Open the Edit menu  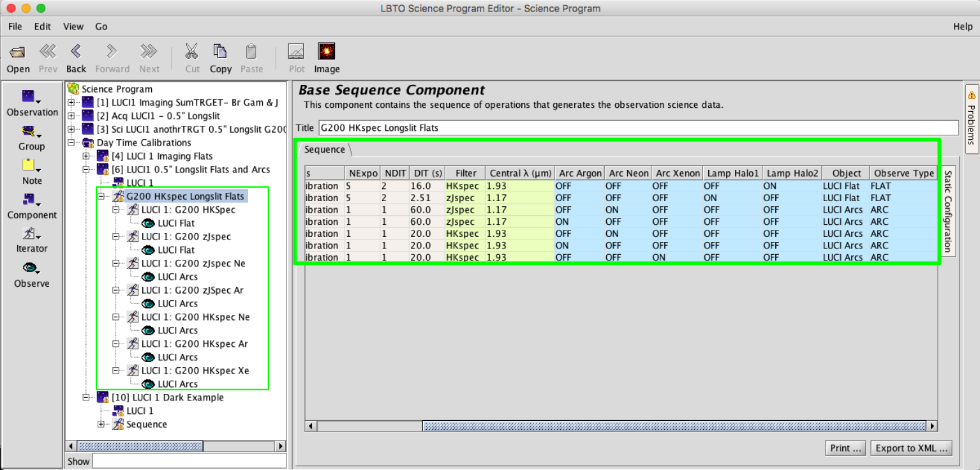coord(43,26)
